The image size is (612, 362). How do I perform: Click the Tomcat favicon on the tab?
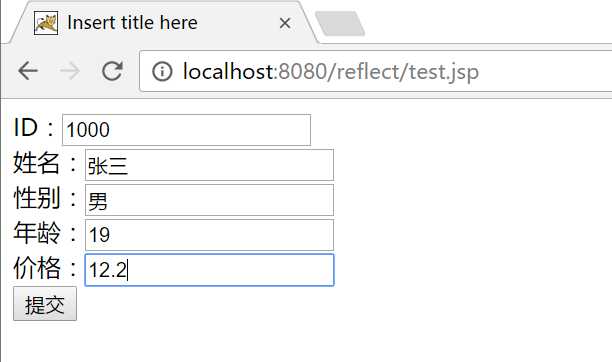(x=46, y=23)
